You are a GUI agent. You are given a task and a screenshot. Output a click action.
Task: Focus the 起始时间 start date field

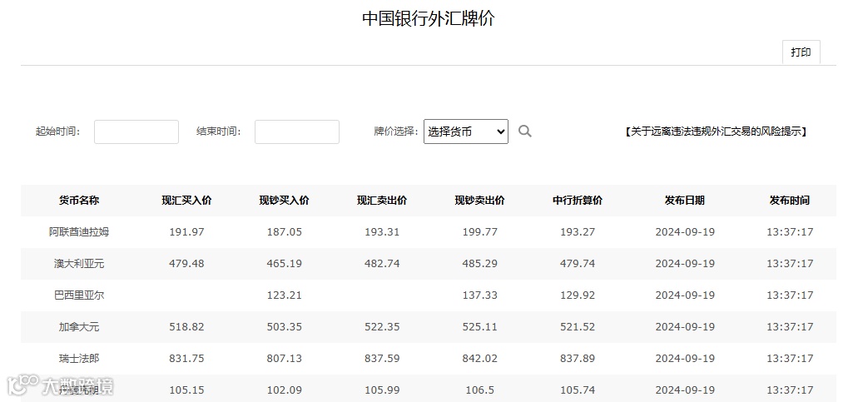[136, 132]
